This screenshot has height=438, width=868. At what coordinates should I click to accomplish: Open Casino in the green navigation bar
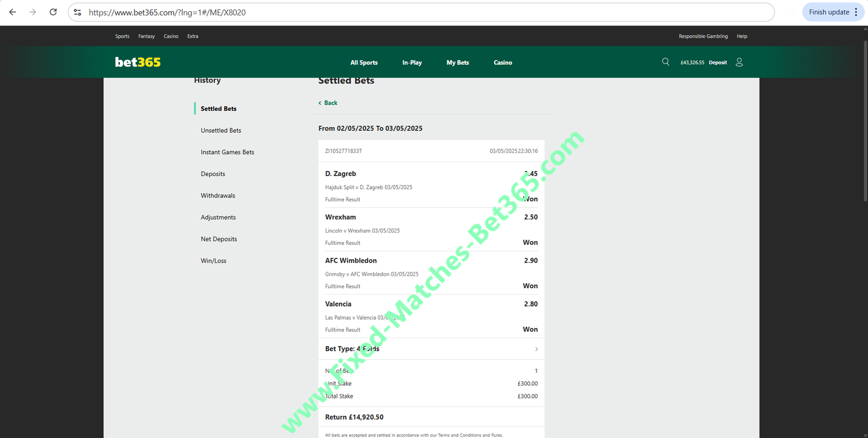(503, 62)
